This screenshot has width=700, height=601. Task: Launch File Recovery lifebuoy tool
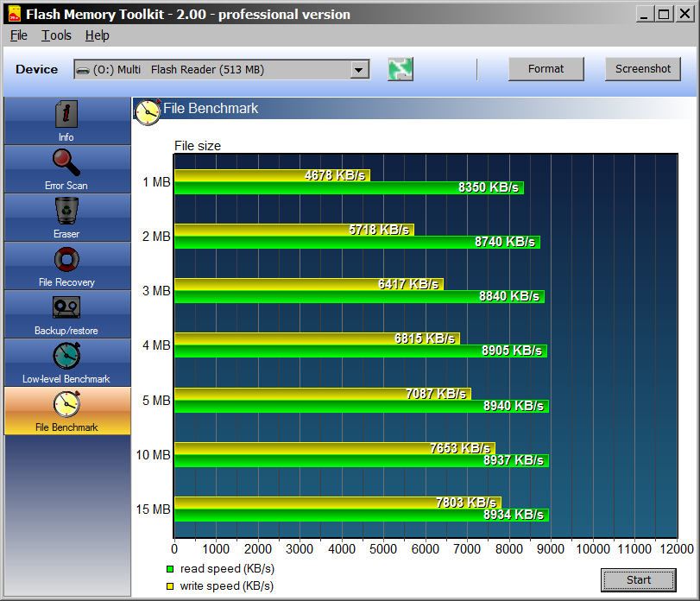click(66, 260)
